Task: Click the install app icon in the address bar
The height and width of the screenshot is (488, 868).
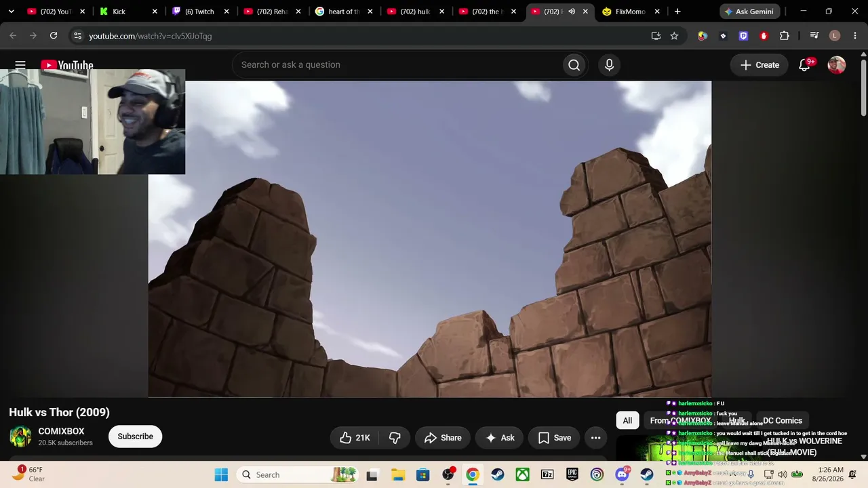Action: coord(656,36)
